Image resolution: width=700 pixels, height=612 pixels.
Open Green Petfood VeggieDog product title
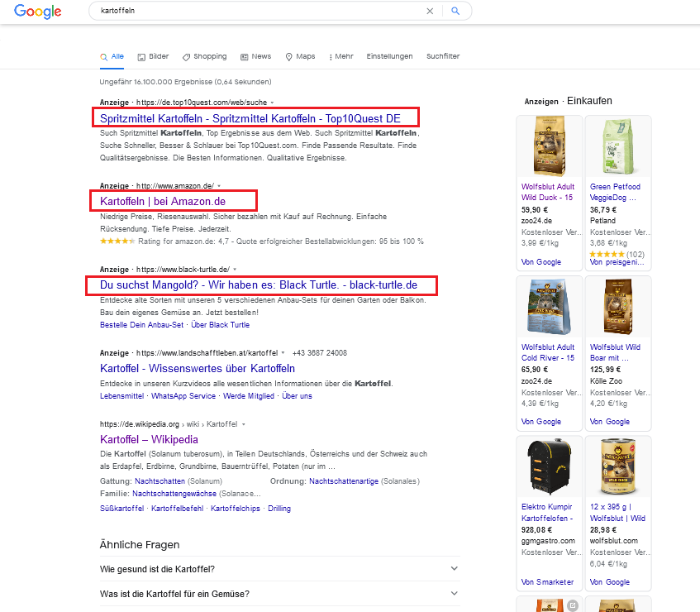[x=615, y=192]
